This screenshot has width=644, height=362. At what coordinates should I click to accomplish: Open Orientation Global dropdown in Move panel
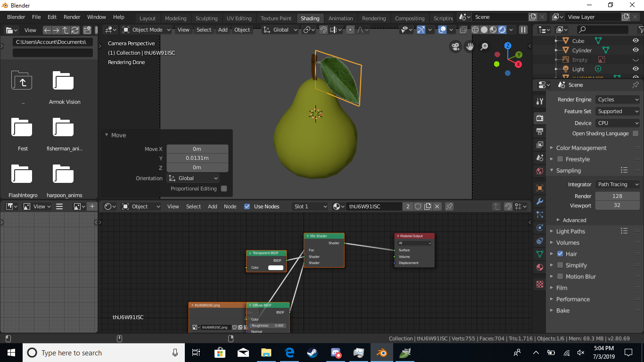point(193,178)
